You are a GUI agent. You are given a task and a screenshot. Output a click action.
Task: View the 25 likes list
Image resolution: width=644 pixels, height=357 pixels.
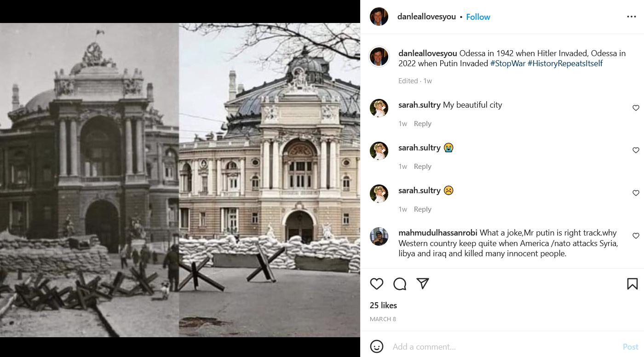[383, 305]
